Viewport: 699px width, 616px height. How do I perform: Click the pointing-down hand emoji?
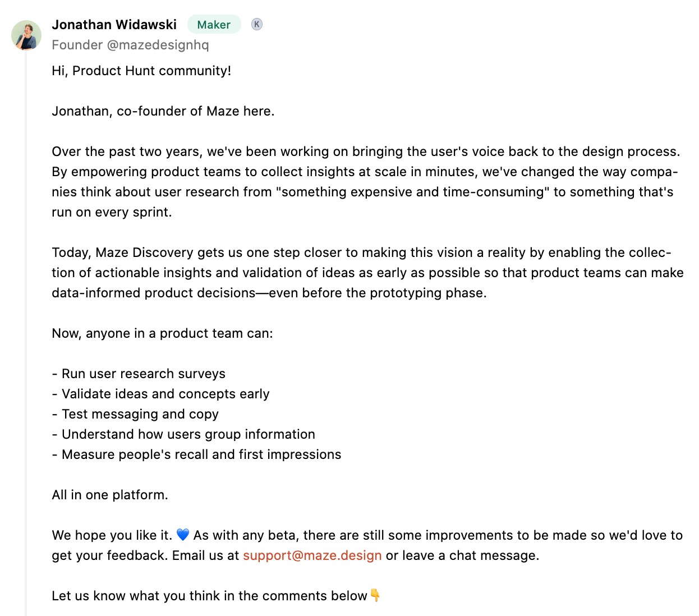[x=375, y=595]
